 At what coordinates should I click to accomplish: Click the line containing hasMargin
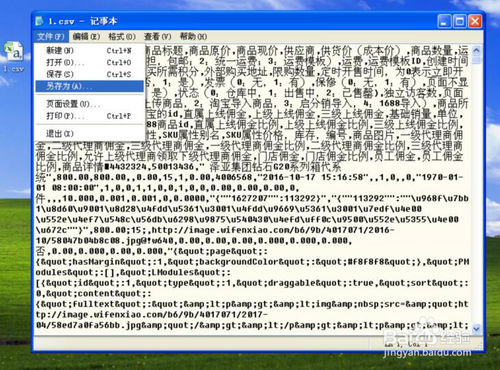(252, 262)
